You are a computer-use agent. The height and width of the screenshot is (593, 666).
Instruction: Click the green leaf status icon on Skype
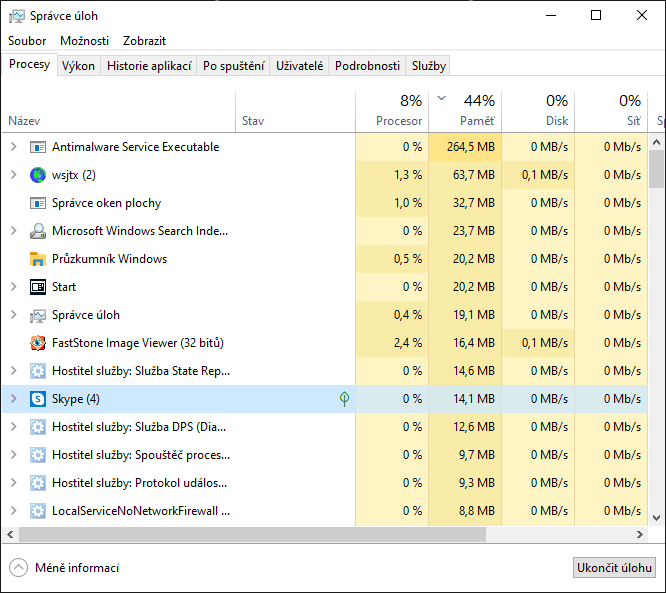(x=344, y=399)
